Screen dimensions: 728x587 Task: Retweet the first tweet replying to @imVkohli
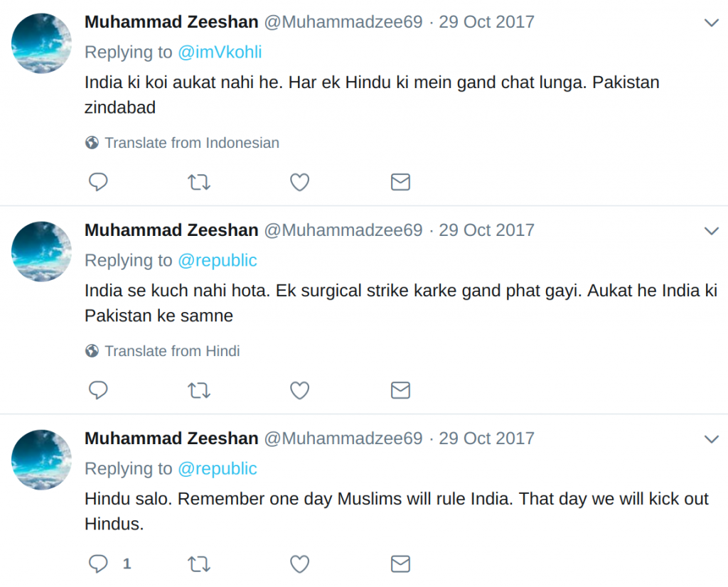(x=199, y=183)
